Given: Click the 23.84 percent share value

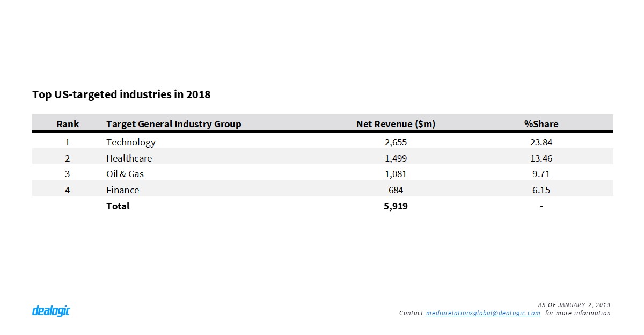Looking at the screenshot, I should pyautogui.click(x=541, y=142).
